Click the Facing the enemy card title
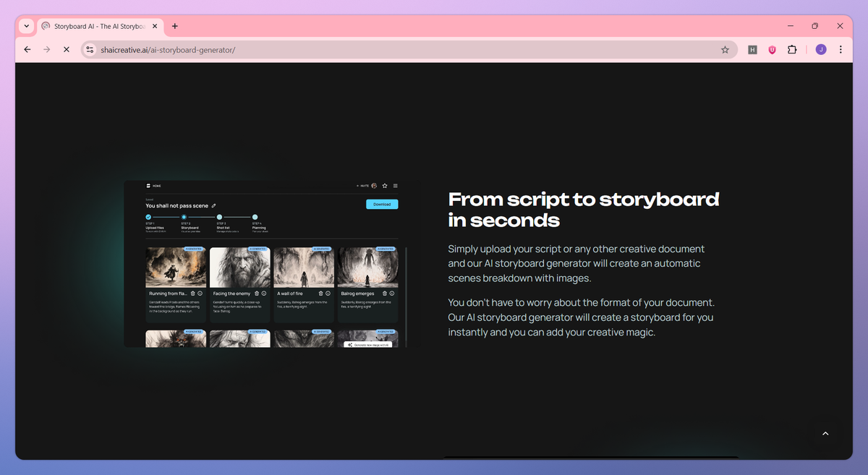The image size is (868, 475). tap(231, 294)
